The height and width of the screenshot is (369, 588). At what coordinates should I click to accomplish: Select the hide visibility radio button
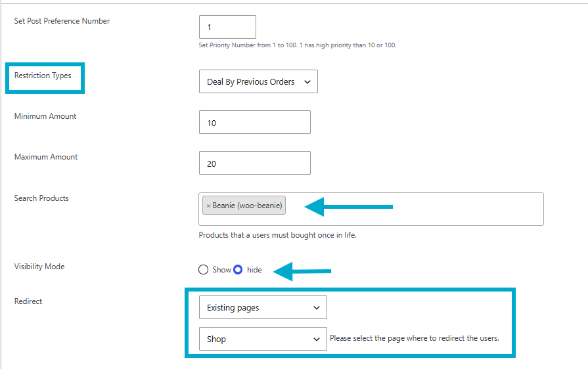pyautogui.click(x=238, y=270)
